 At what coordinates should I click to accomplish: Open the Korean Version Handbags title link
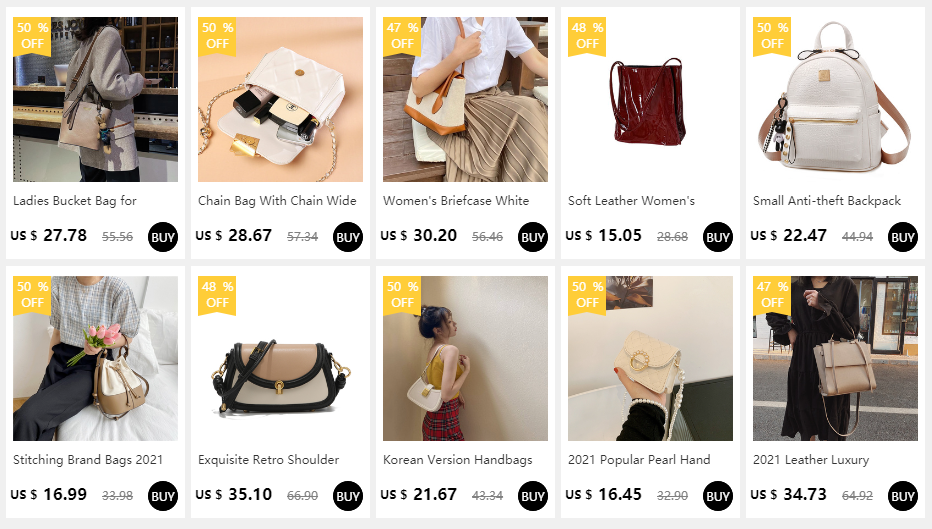tap(458, 460)
